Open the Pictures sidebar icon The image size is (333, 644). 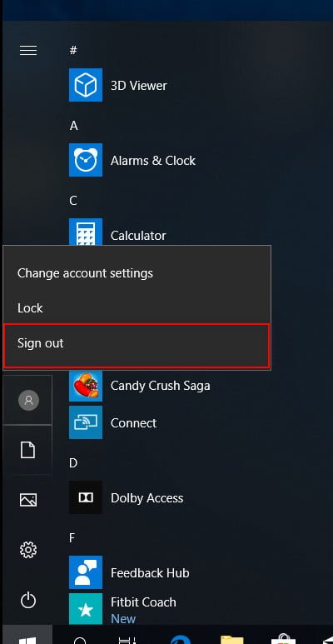click(28, 500)
